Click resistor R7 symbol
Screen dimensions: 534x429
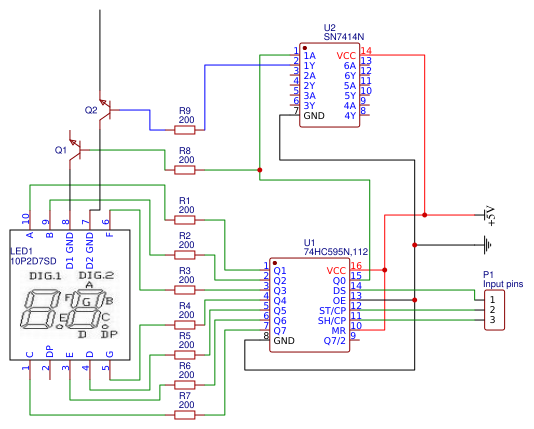(185, 415)
